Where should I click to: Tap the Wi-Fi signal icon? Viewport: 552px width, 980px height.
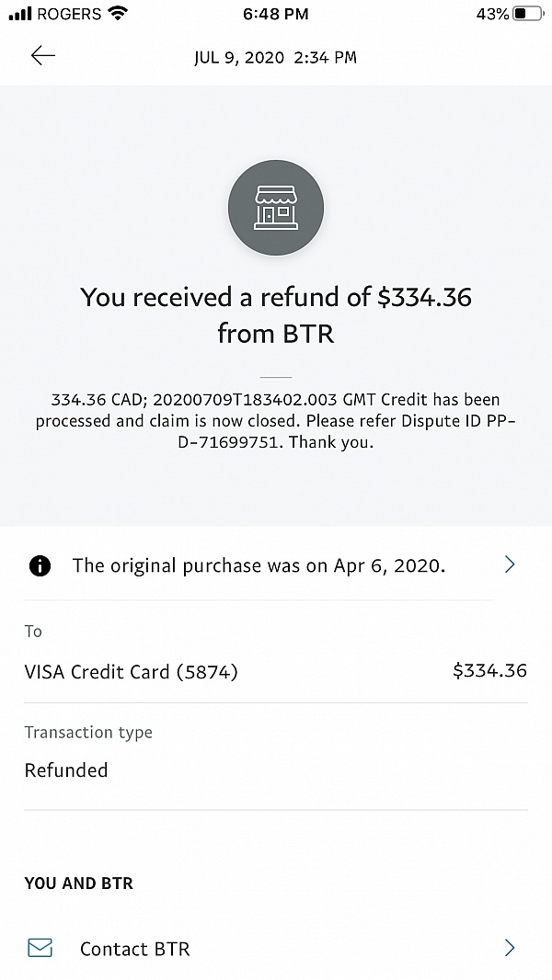118,14
